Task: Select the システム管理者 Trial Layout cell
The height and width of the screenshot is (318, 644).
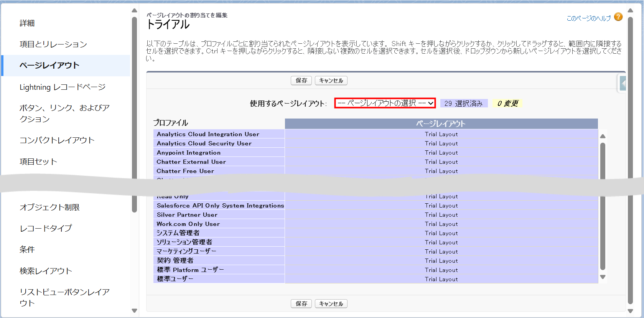Action: coord(441,233)
